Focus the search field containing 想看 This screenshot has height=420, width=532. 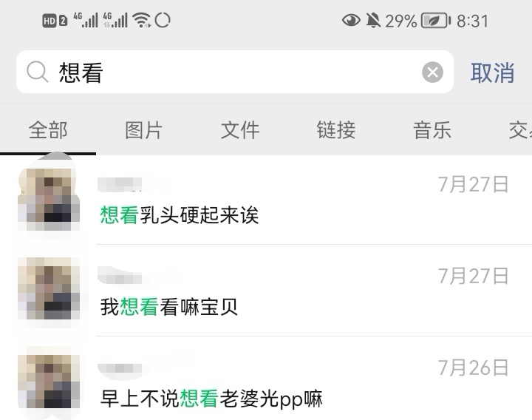(235, 72)
